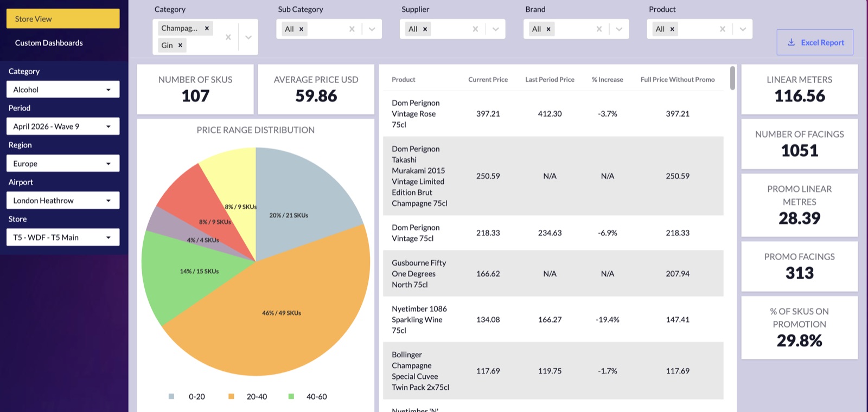Remove All chip in Supplier filter
Screen dimensions: 868x412
tap(425, 29)
